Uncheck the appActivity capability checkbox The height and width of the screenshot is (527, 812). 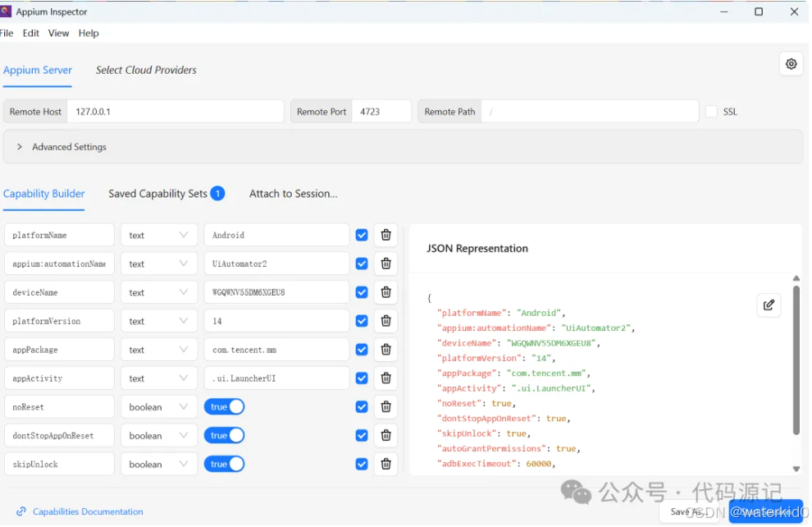pos(363,379)
